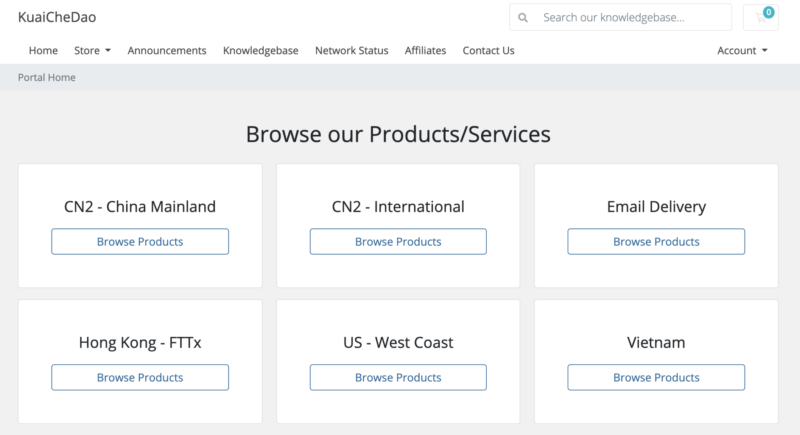The image size is (800, 435).
Task: Browse products for US - West Coast
Action: click(x=398, y=377)
